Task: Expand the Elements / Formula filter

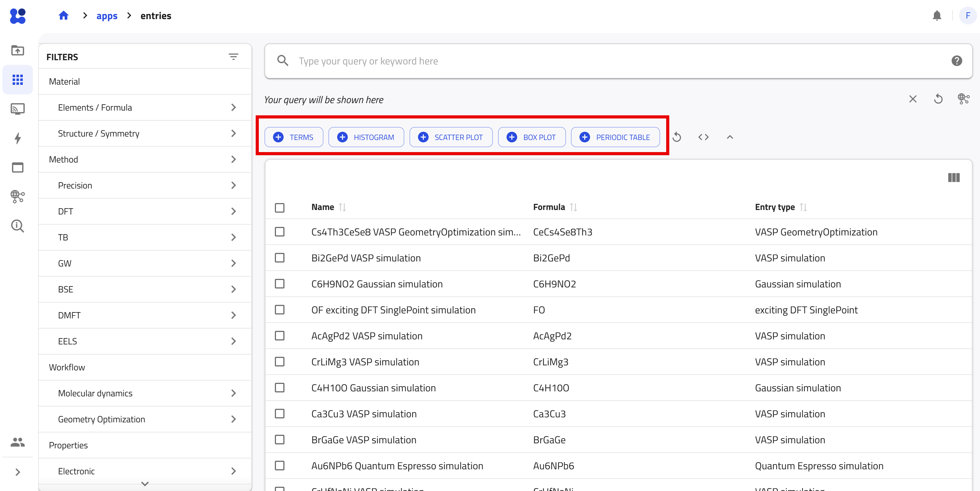Action: click(145, 108)
